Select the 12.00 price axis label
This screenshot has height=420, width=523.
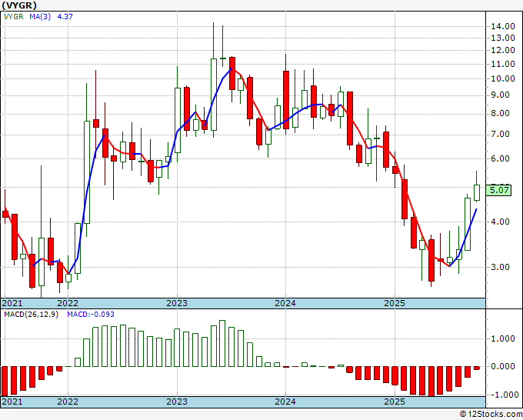tap(502, 50)
